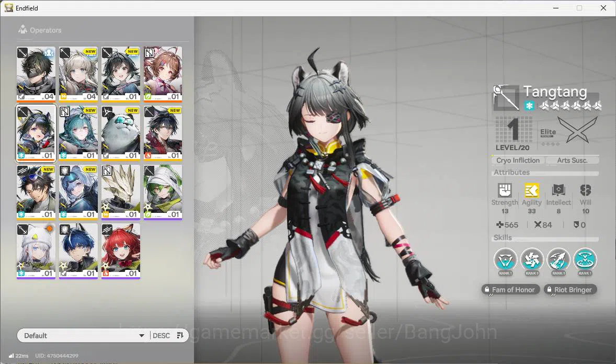The height and width of the screenshot is (364, 616).
Task: Click the locked Fam of Honor button
Action: tap(510, 290)
